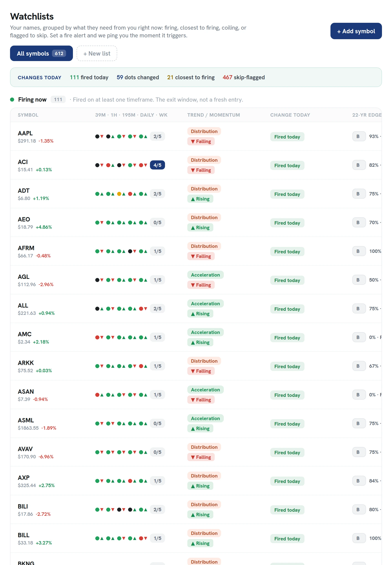This screenshot has height=565, width=392.
Task: Open the ASAN symbol name
Action: point(26,392)
